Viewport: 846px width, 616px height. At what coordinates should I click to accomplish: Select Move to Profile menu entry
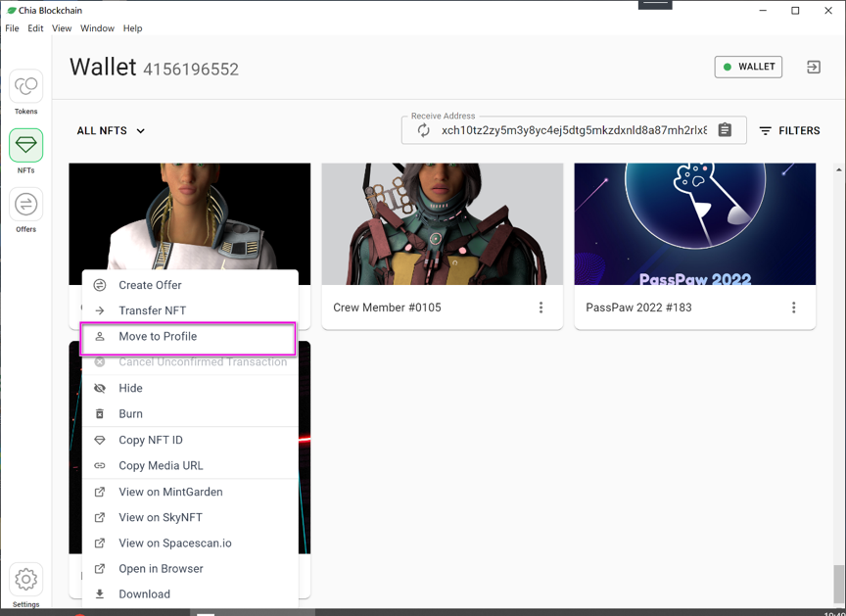pyautogui.click(x=190, y=337)
